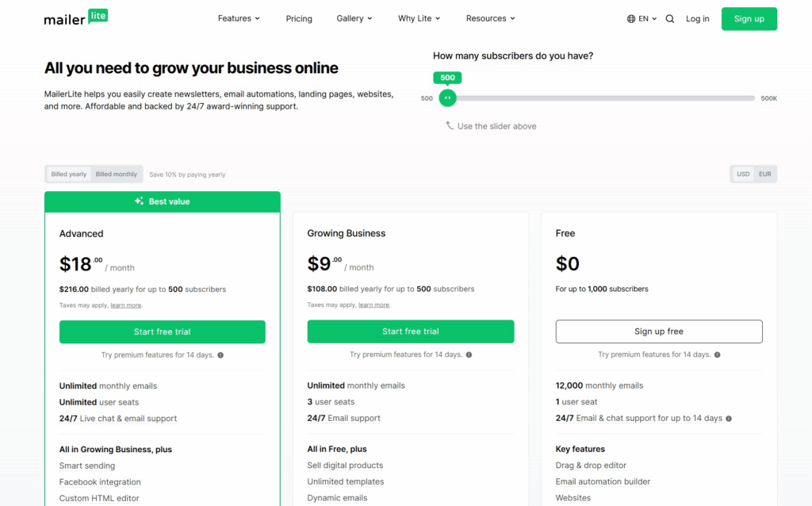Click the green Sign up button
This screenshot has height=506, width=812.
(x=749, y=19)
